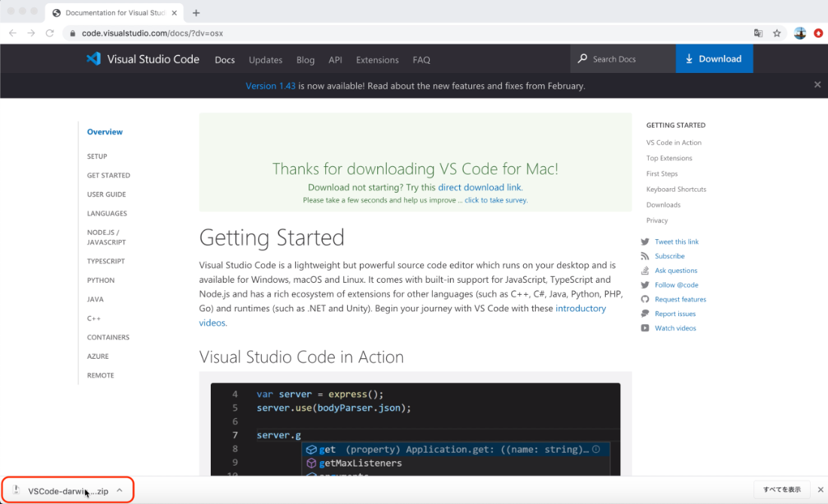Click the play icon beside Watch videos
This screenshot has width=828, height=504.
click(645, 328)
